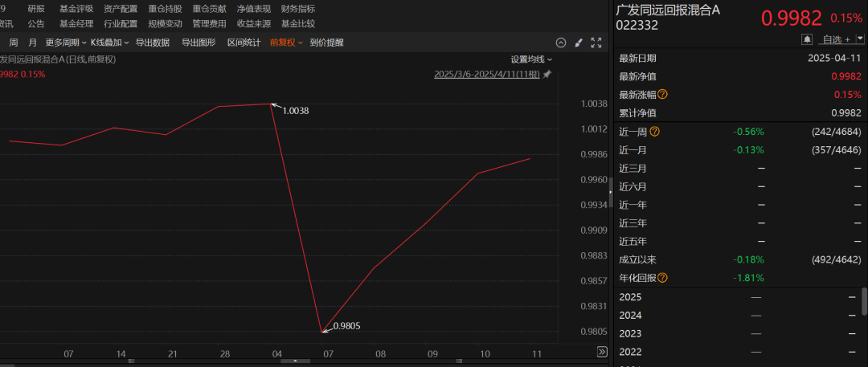Screen dimensions: 868x367
Task: Click the 2025/3/6-2025/4/11 date range link
Action: click(486, 74)
